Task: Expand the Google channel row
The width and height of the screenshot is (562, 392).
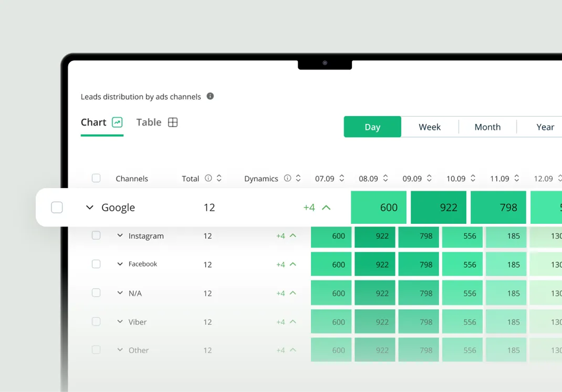Action: 90,208
